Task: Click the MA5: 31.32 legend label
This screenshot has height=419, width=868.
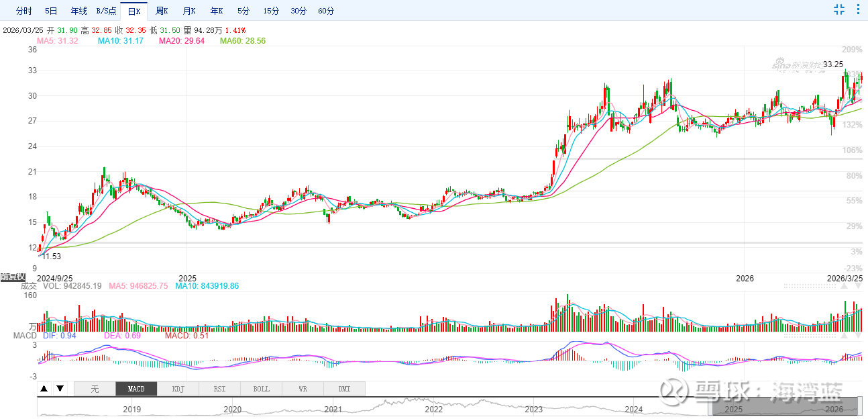Action: click(57, 41)
